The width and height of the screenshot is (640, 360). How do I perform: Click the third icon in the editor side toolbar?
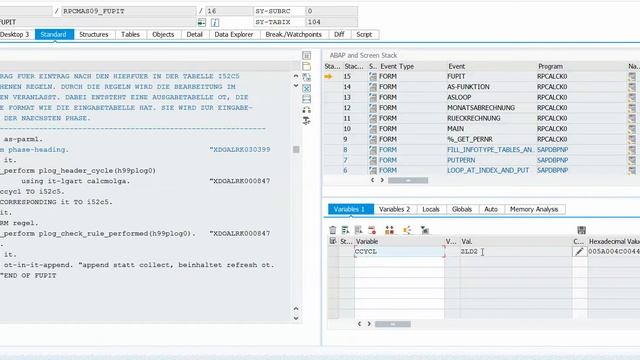(x=307, y=77)
